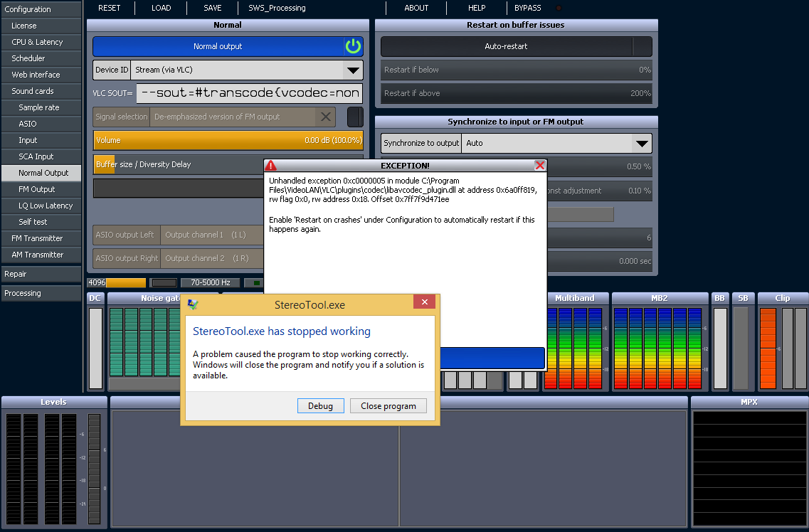
Task: Click the StereoTool.exe dialog application icon
Action: tap(193, 304)
